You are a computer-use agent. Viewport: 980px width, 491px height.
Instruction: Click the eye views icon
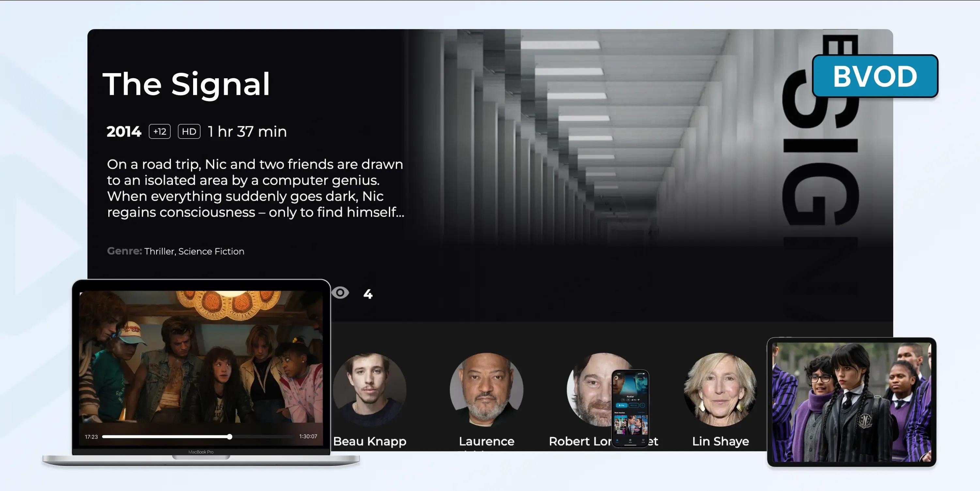pos(340,293)
